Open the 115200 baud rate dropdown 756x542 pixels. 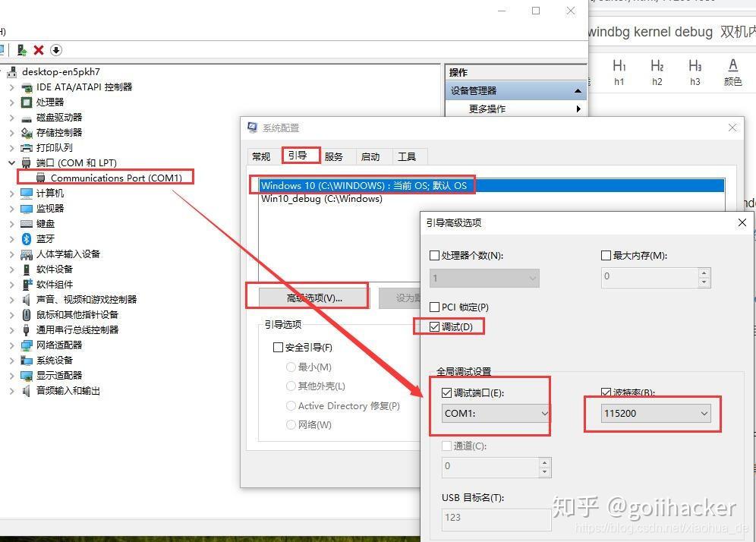tap(656, 413)
